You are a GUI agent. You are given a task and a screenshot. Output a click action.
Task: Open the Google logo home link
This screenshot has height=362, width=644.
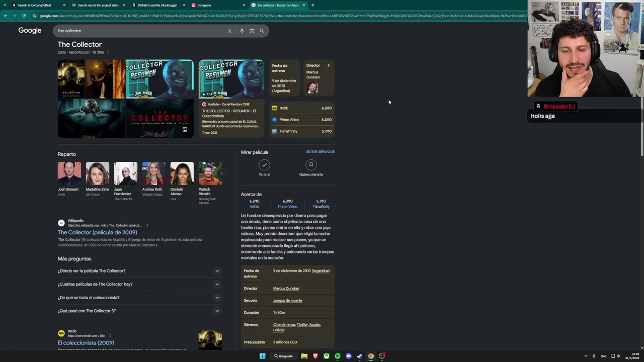(x=30, y=31)
